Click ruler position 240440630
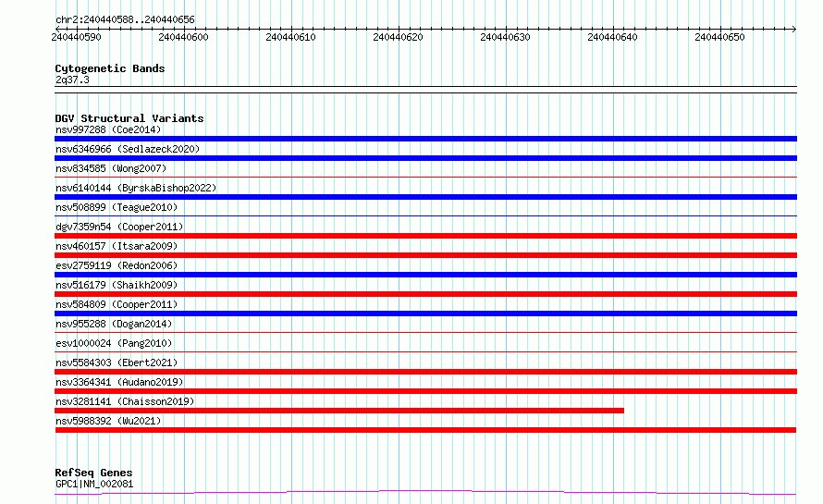This screenshot has height=504, width=823. point(506,37)
